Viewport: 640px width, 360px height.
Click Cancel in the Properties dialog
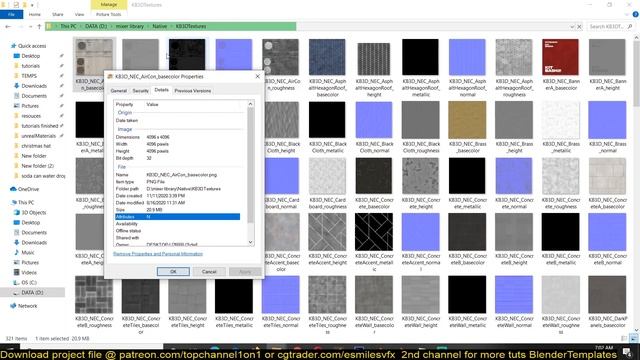[209, 271]
